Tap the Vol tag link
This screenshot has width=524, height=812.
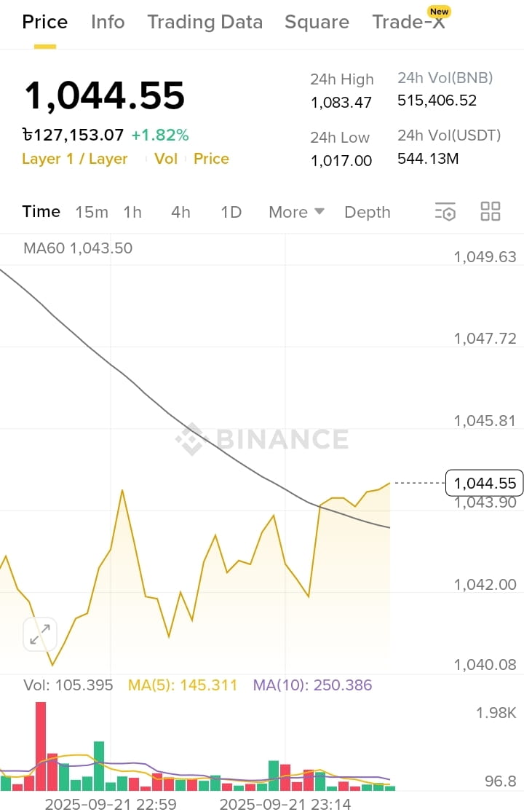[x=165, y=159]
